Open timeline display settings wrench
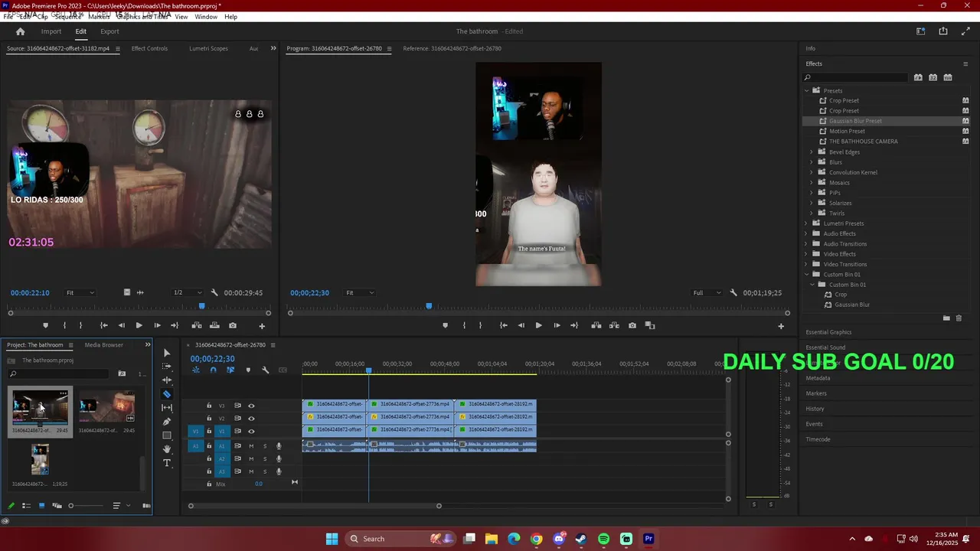This screenshot has height=551, width=980. (x=265, y=370)
